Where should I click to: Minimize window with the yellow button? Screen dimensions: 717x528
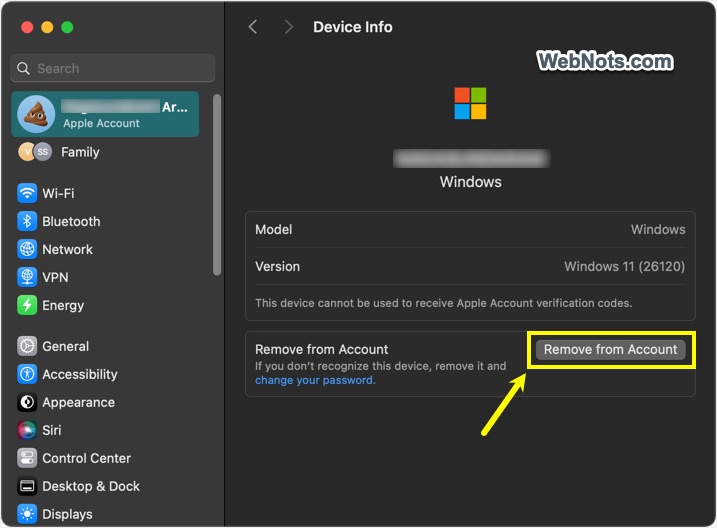pos(47,27)
